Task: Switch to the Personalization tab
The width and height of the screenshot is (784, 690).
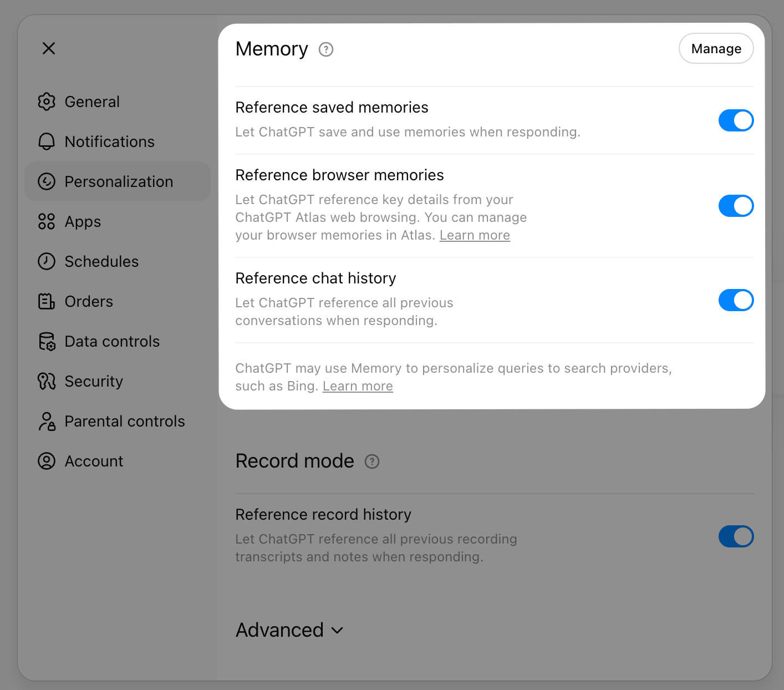Action: [119, 181]
